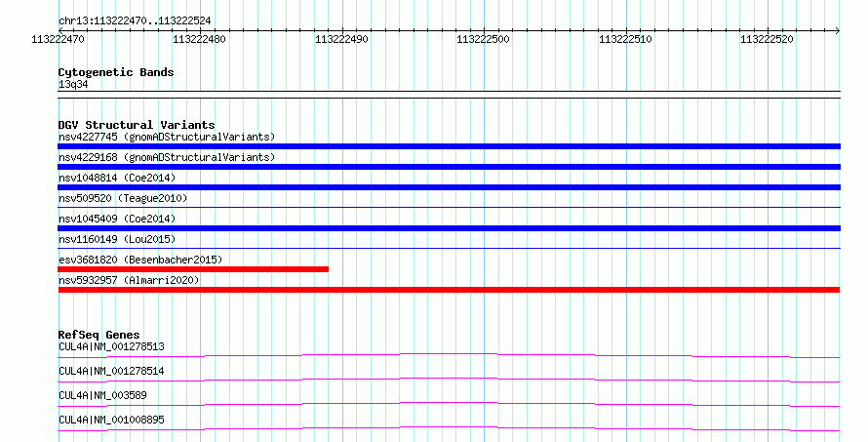This screenshot has width=868, height=442.
Task: Open variant nsv5932957 (Almarri2020) label
Action: [x=129, y=280]
